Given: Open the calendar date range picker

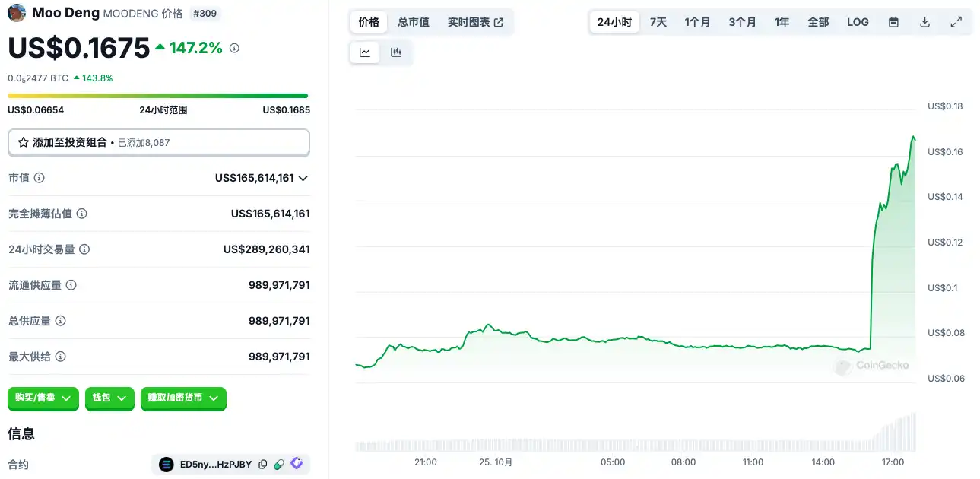Looking at the screenshot, I should point(893,22).
